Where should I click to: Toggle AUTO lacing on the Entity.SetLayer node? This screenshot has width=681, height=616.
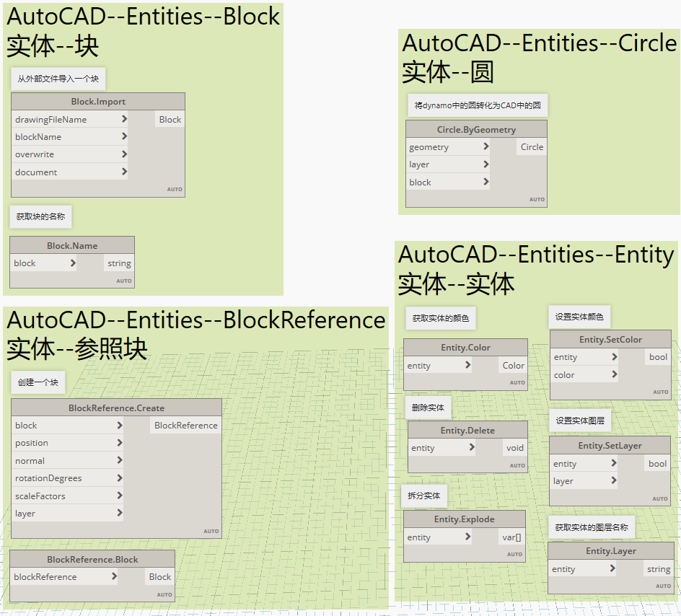coord(660,498)
